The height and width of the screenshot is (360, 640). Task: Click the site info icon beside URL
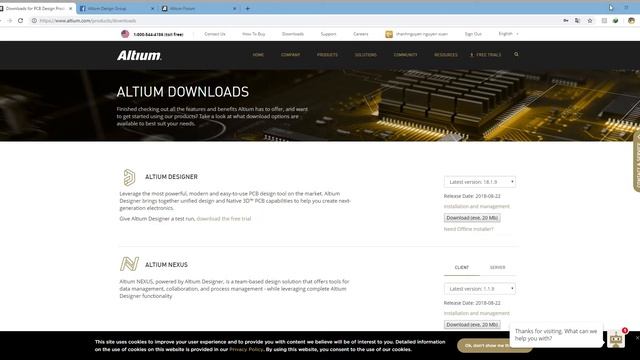(x=34, y=20)
